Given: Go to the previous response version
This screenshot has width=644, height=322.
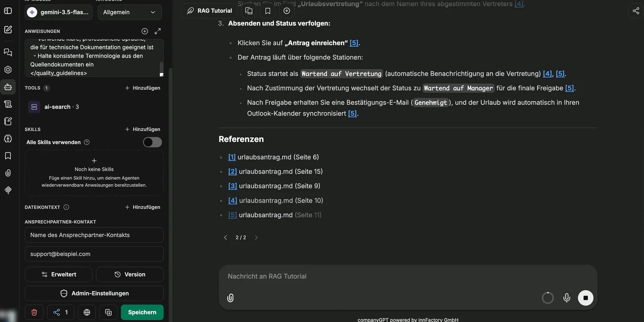Looking at the screenshot, I should point(225,237).
